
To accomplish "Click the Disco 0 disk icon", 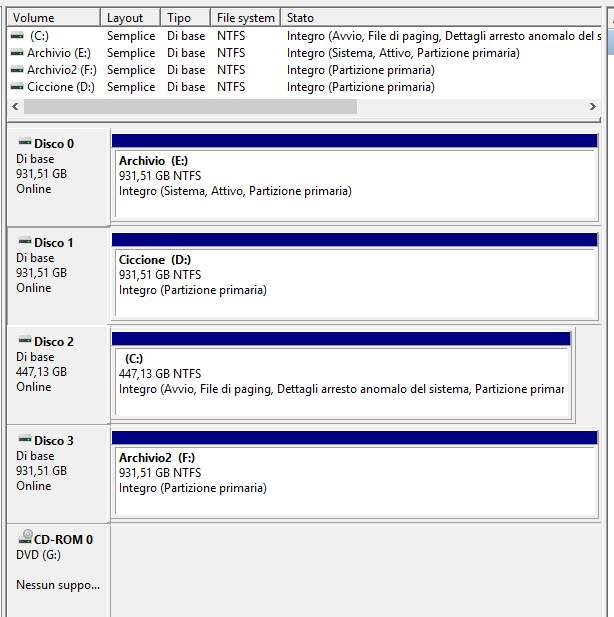I will [24, 143].
